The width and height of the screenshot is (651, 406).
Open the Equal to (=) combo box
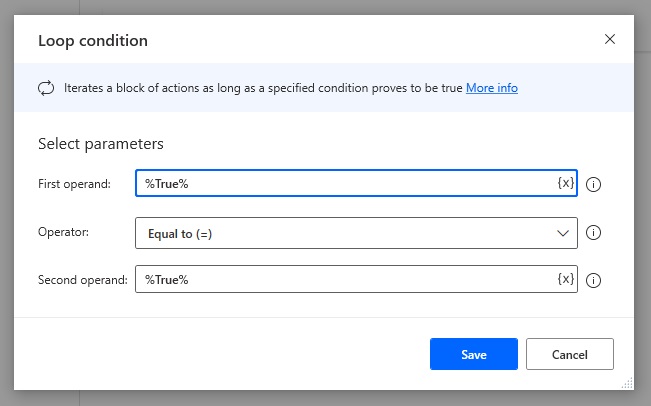coord(356,233)
